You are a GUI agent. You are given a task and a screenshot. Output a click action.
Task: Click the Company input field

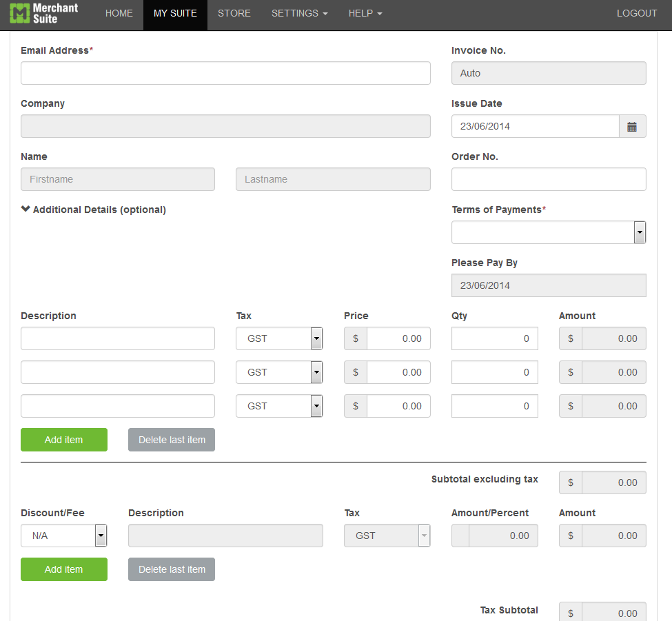pos(225,126)
